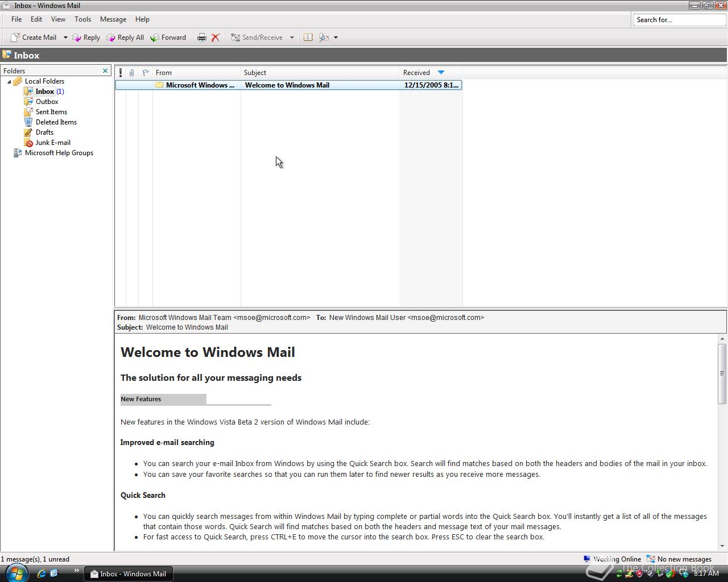Image resolution: width=728 pixels, height=582 pixels.
Task: Click the Send/Receive button
Action: (257, 38)
